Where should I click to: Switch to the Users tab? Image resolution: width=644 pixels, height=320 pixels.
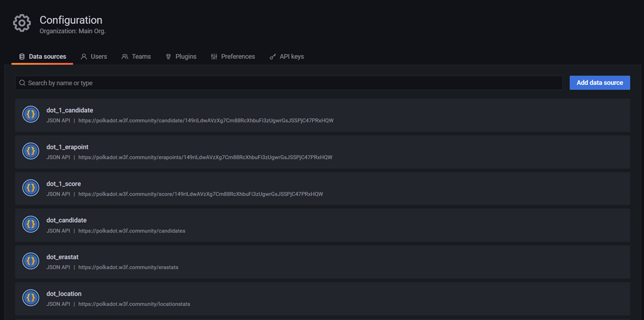(94, 57)
